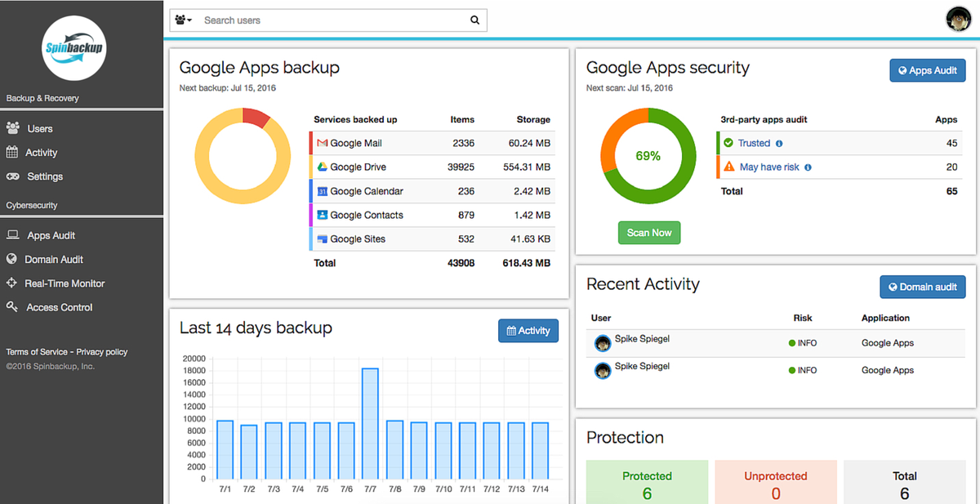Click the Unprotected count tile

coord(776,482)
